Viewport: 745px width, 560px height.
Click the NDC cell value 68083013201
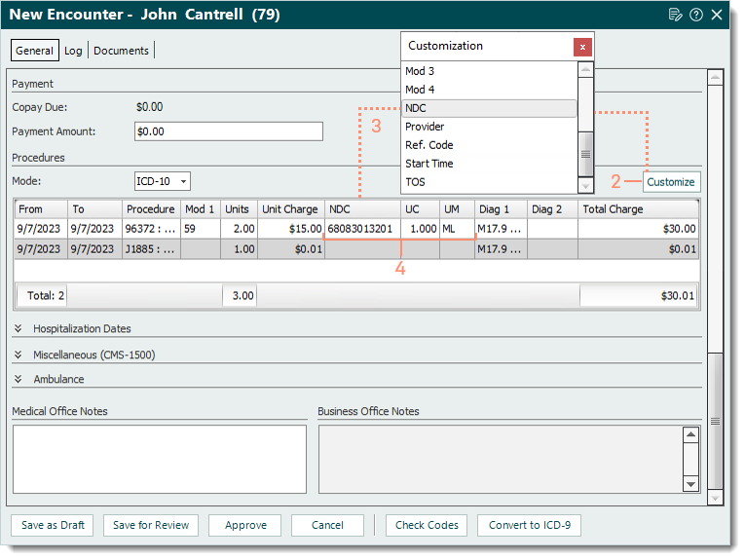point(360,229)
